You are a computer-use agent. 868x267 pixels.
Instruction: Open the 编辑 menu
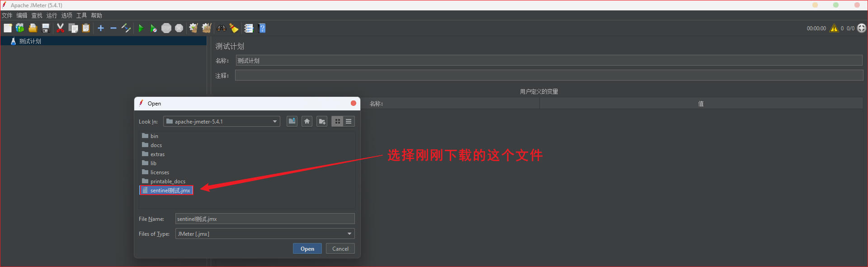click(x=22, y=15)
